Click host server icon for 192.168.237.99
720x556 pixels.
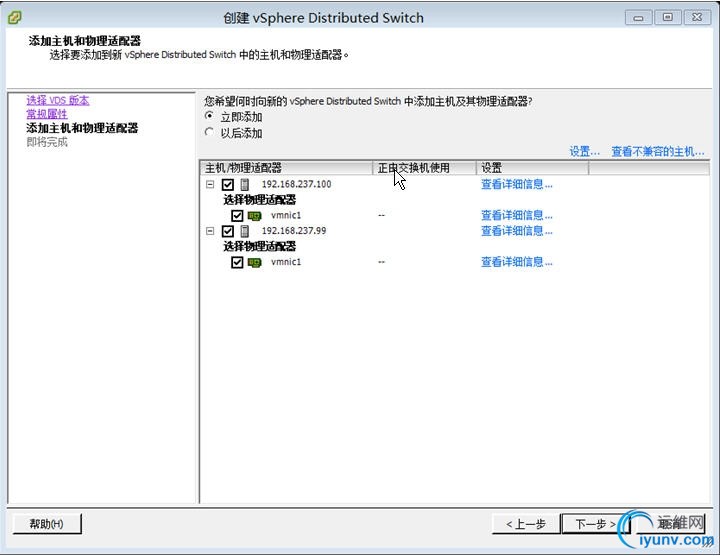pyautogui.click(x=245, y=231)
